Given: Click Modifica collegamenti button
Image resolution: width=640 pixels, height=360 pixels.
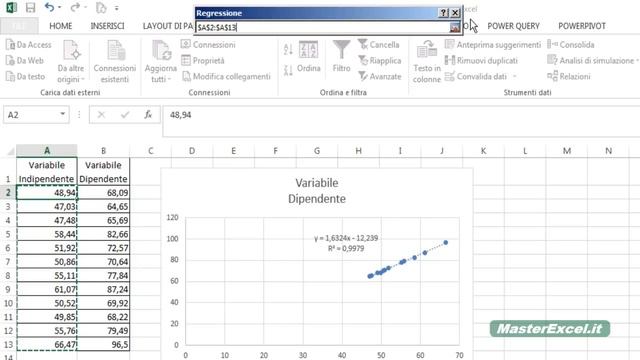Looking at the screenshot, I should tap(226, 76).
